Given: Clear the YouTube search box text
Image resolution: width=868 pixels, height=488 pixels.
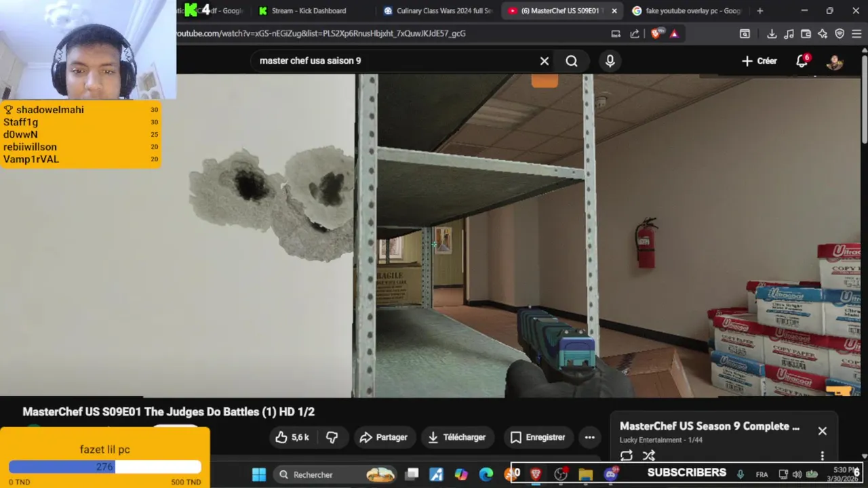Looking at the screenshot, I should 544,61.
